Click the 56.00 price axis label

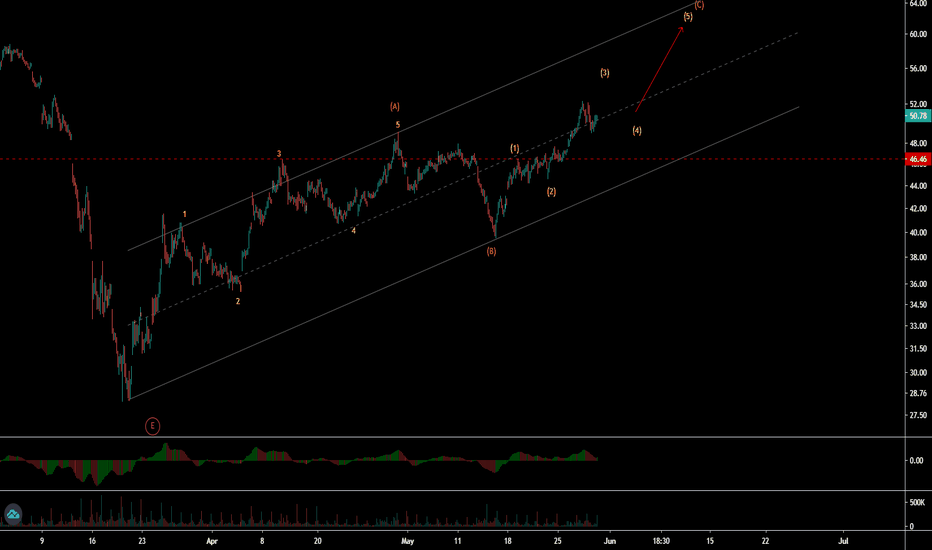[918, 69]
